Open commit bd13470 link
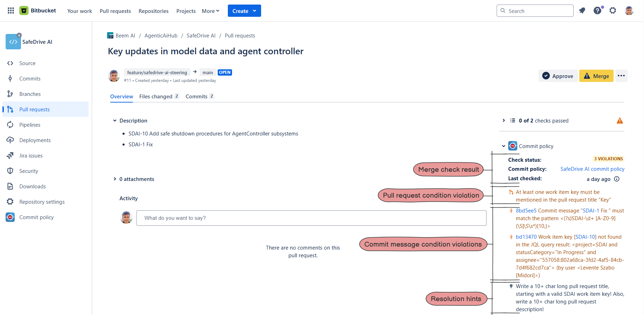644x315 pixels. pos(526,237)
